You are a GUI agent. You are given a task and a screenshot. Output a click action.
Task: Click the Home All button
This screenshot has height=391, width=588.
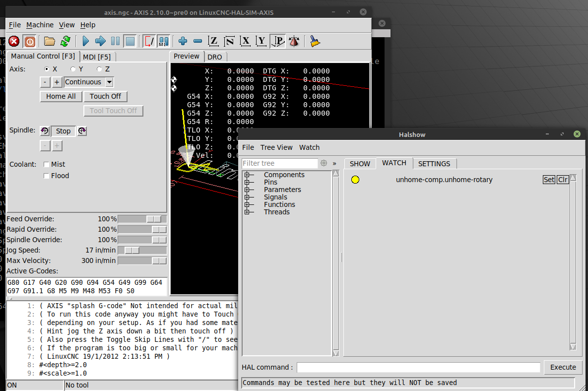pyautogui.click(x=61, y=96)
